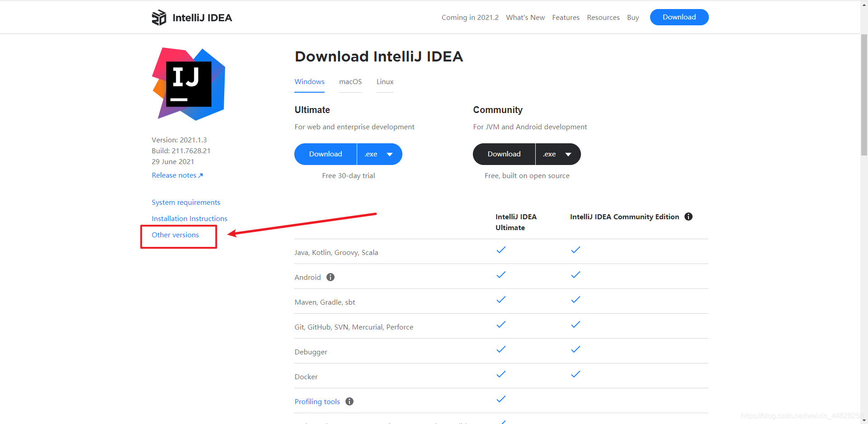Viewport: 868px width, 424px height.
Task: Click '29 June 2021' date text
Action: click(x=173, y=162)
